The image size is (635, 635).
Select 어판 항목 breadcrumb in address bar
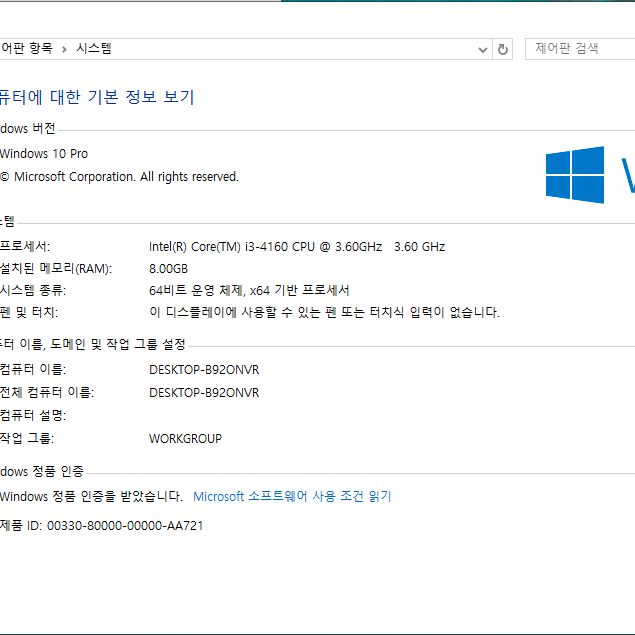click(x=27, y=49)
